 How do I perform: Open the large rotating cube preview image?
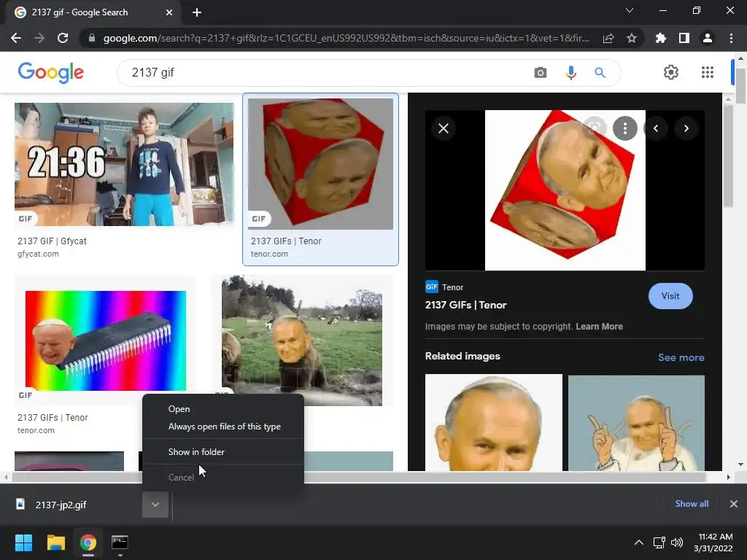(x=565, y=190)
